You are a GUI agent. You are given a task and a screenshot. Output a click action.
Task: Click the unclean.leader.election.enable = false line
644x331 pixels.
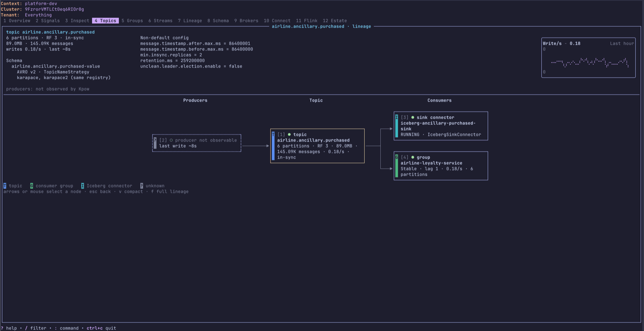tap(191, 66)
